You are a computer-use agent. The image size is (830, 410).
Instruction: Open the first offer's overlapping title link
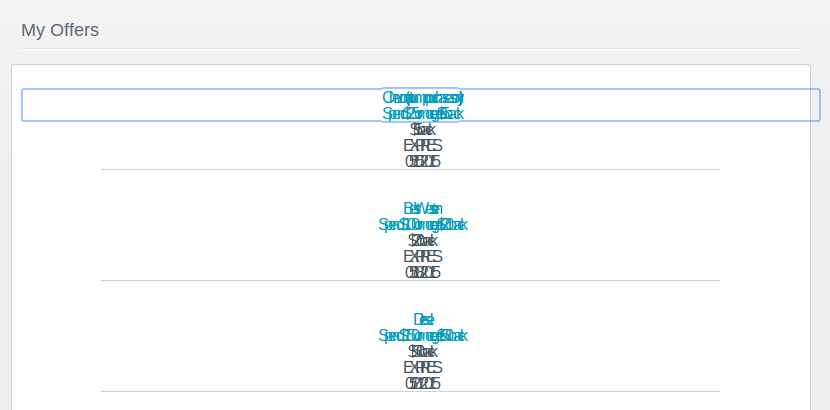point(423,98)
